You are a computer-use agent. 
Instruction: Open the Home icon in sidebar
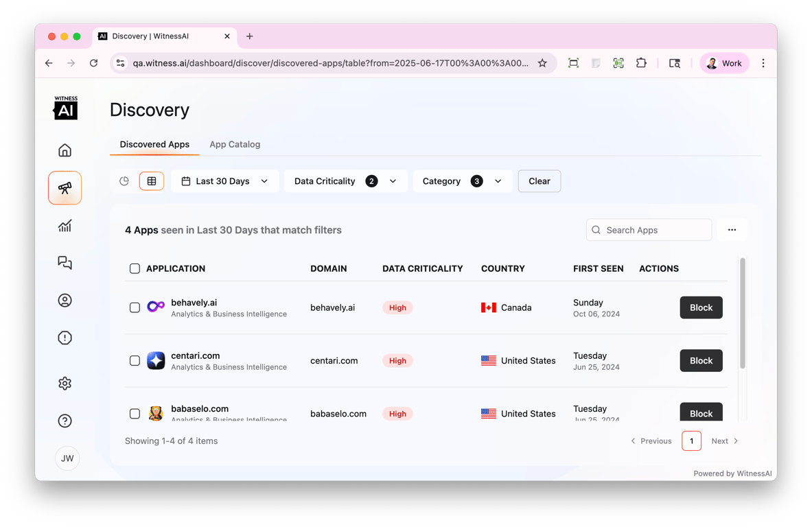(65, 150)
